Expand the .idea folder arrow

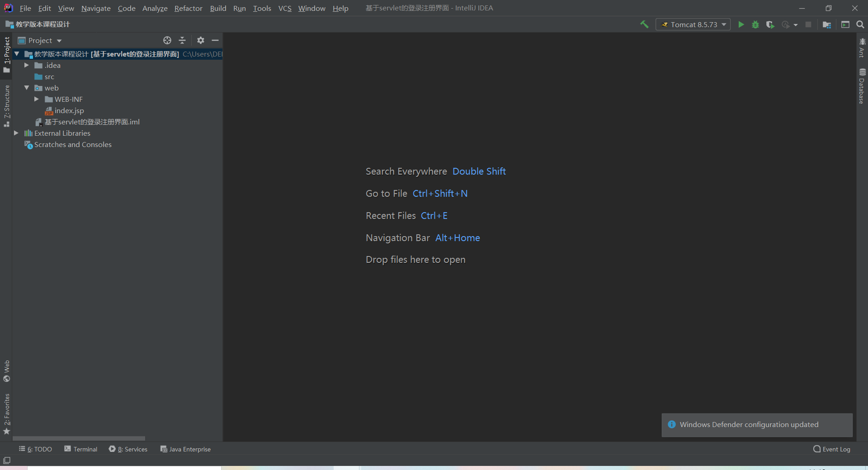pos(27,65)
